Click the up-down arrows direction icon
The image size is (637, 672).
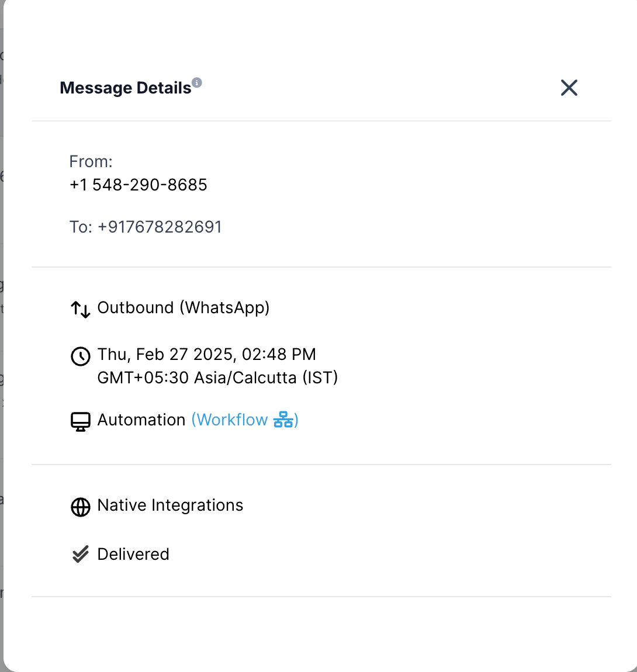81,309
